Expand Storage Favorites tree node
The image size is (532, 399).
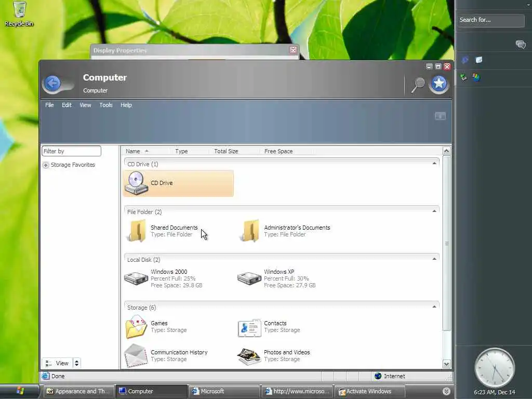click(46, 165)
